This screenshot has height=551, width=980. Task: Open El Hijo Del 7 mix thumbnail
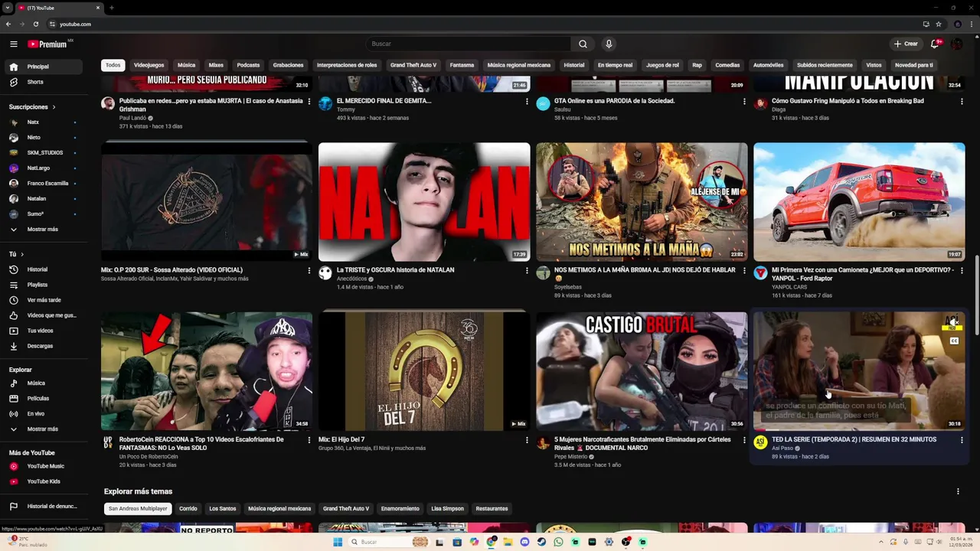click(424, 371)
